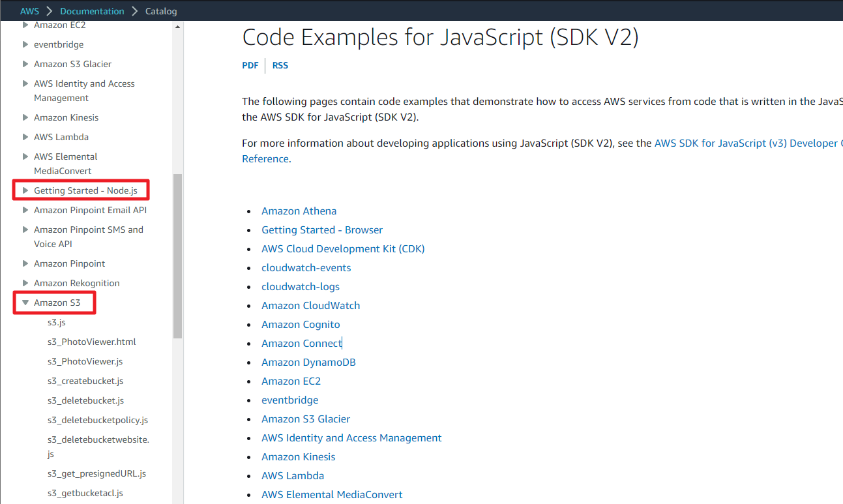Open Amazon Pinpoint SMS and Voice API
Screen dimensions: 843x504
(x=89, y=237)
